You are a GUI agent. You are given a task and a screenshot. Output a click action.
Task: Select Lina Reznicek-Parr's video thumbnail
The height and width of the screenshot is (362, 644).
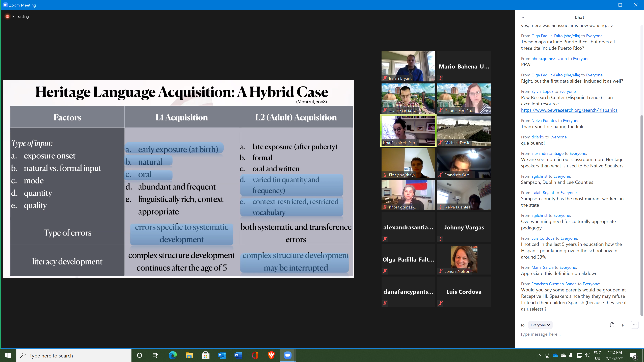click(408, 131)
